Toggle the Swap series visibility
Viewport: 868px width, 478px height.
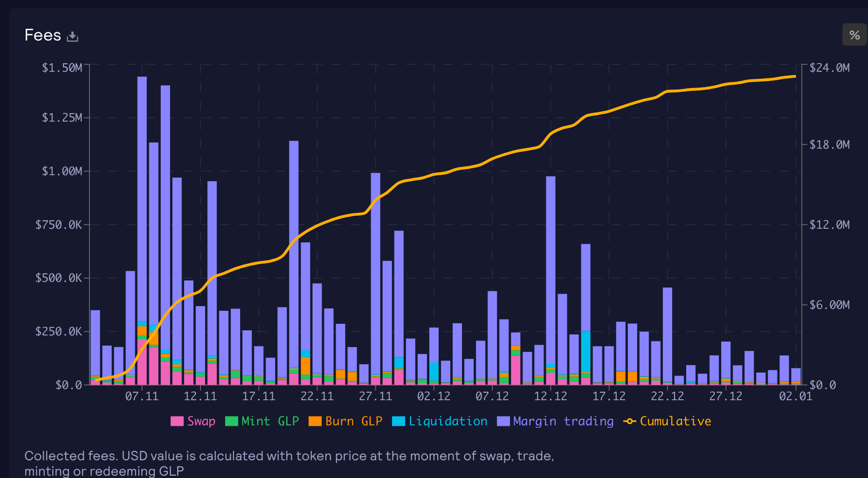(x=200, y=421)
